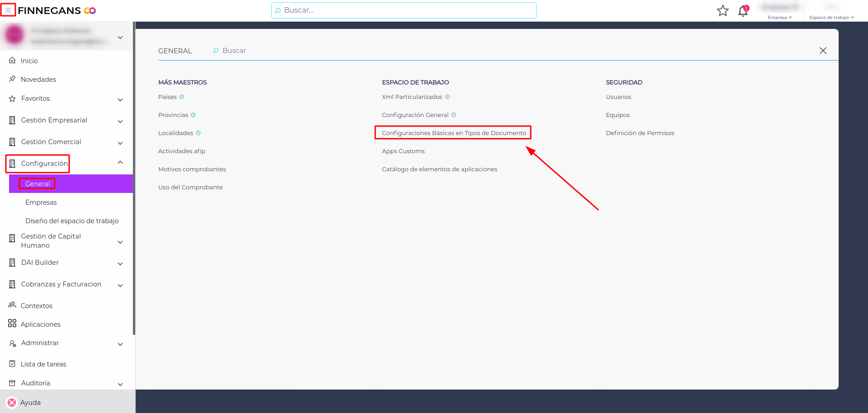Expand the Administrar menu

[x=120, y=344]
